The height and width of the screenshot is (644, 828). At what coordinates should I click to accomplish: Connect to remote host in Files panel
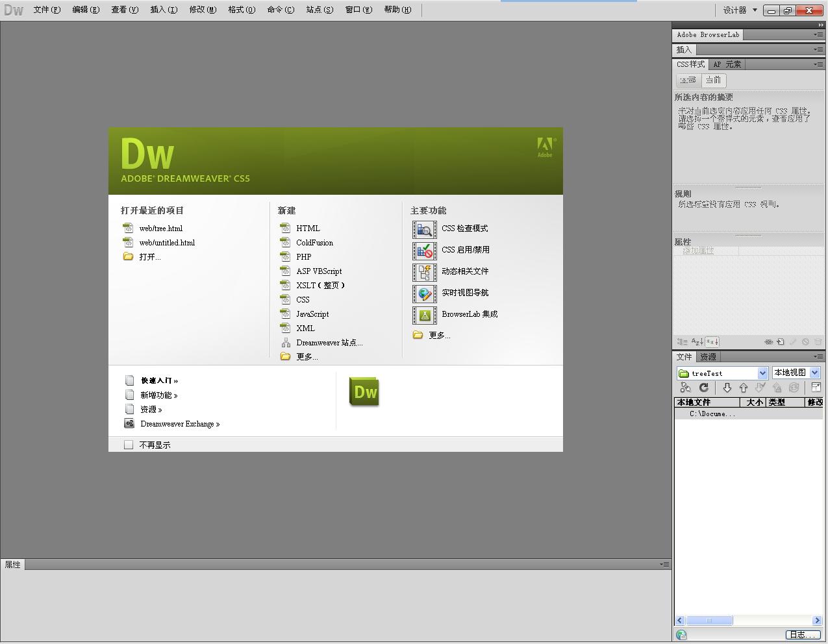point(685,388)
